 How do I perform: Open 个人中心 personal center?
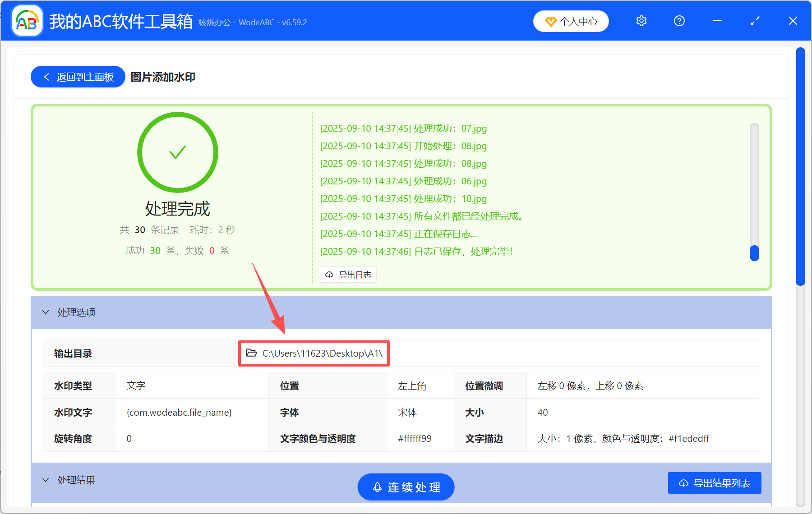click(x=571, y=21)
